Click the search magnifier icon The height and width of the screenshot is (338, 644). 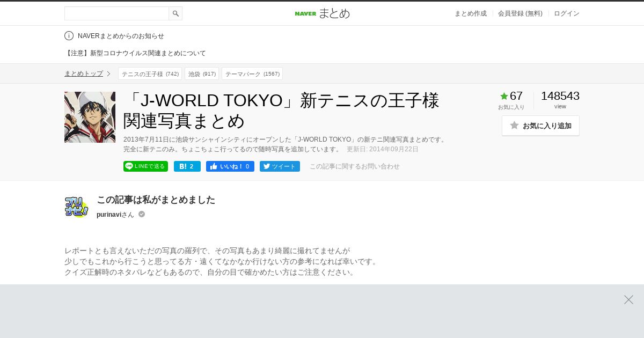click(x=175, y=13)
